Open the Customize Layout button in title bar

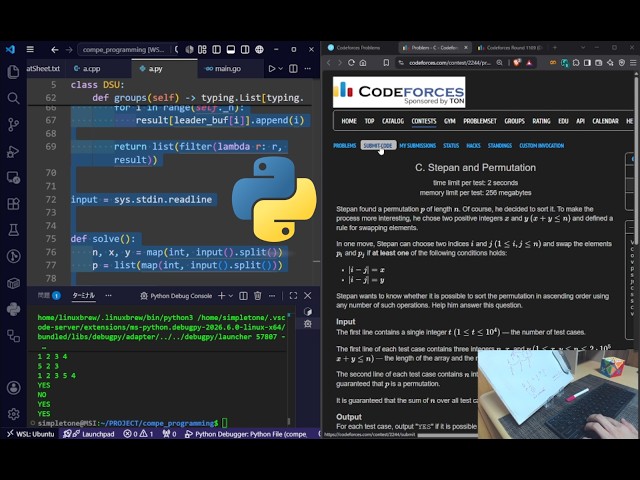coord(202,49)
